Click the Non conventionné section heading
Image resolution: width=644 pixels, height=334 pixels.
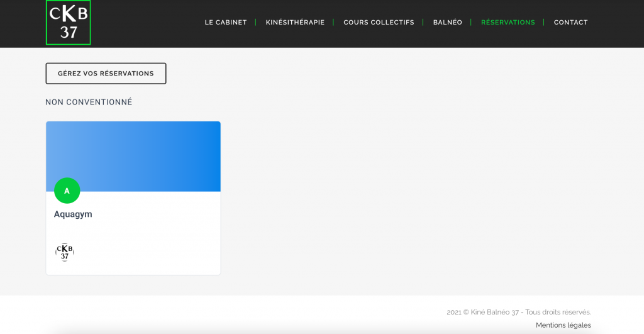89,102
